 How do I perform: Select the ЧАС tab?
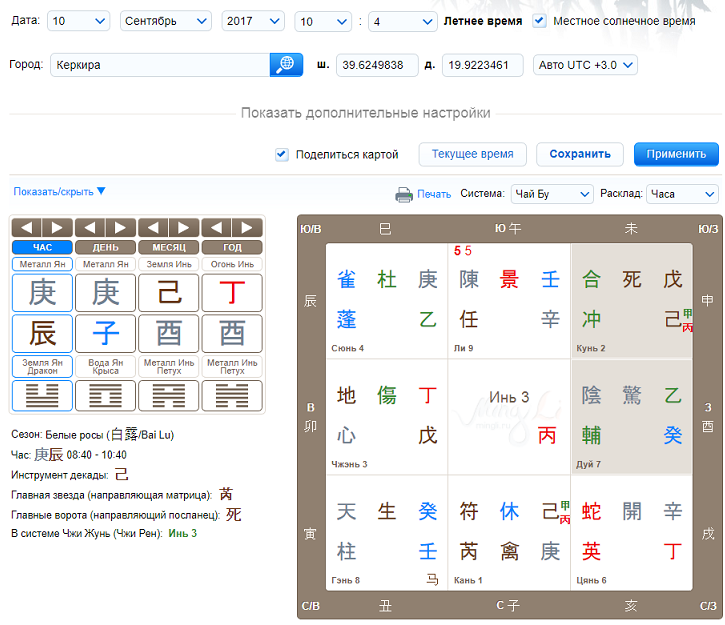coord(42,247)
